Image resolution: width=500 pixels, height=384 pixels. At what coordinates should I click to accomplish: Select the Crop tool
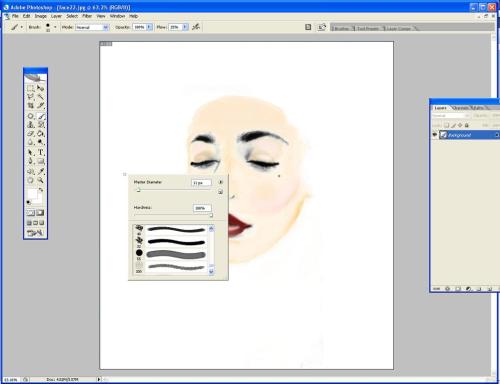(x=30, y=105)
